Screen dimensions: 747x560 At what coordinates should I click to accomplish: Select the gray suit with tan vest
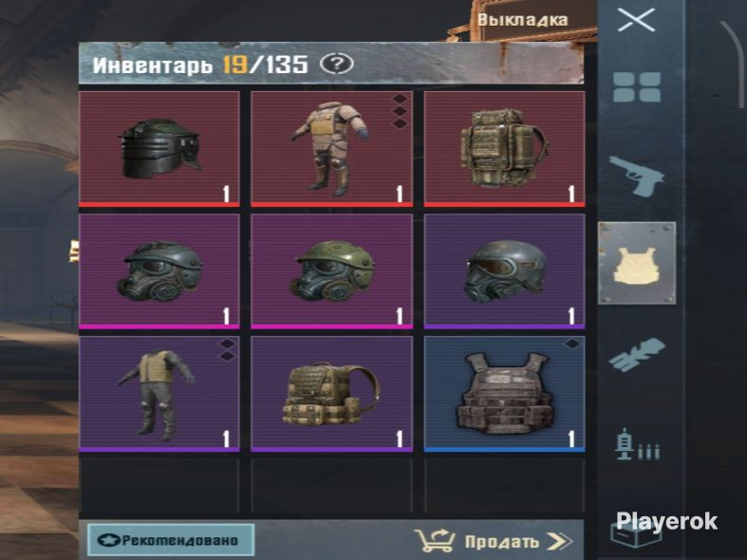point(159,394)
